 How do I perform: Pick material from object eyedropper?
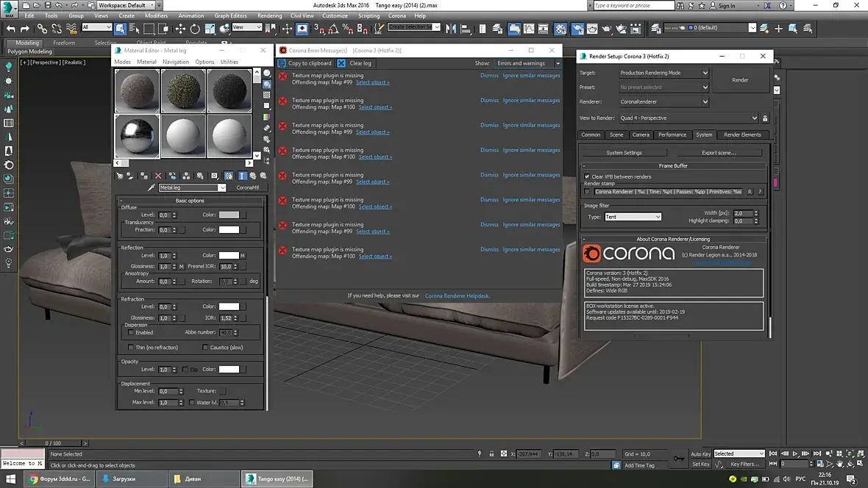tap(152, 188)
